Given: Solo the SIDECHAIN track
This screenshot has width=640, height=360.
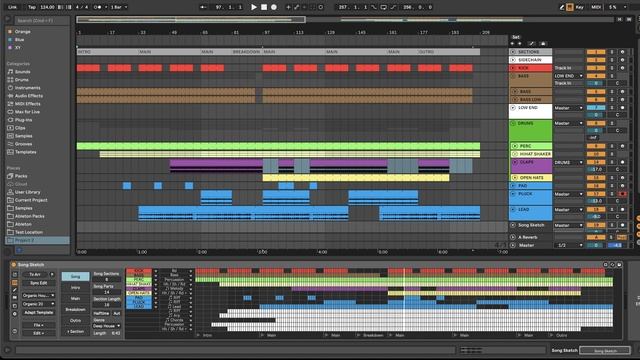Looking at the screenshot, I should pyautogui.click(x=611, y=60).
